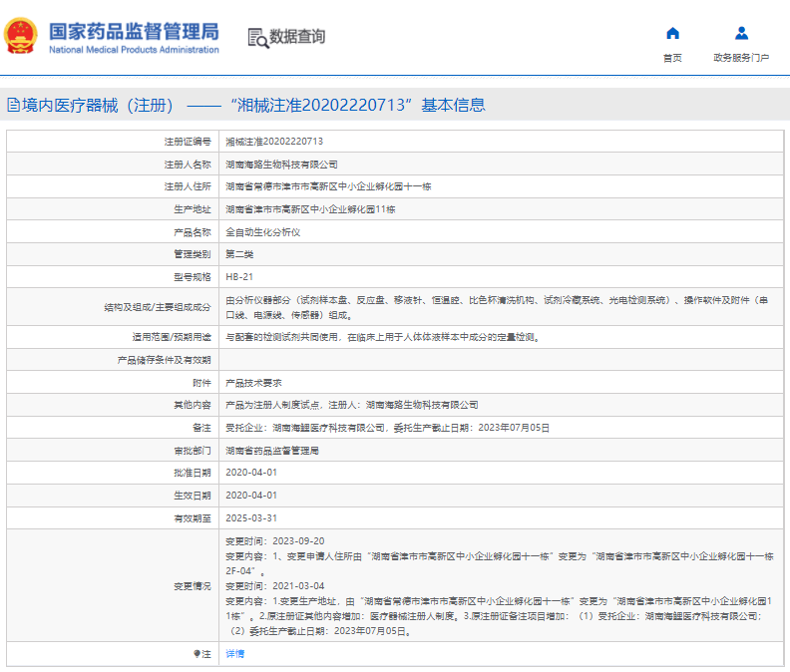Select expiry date 2025-03-31

tap(251, 517)
